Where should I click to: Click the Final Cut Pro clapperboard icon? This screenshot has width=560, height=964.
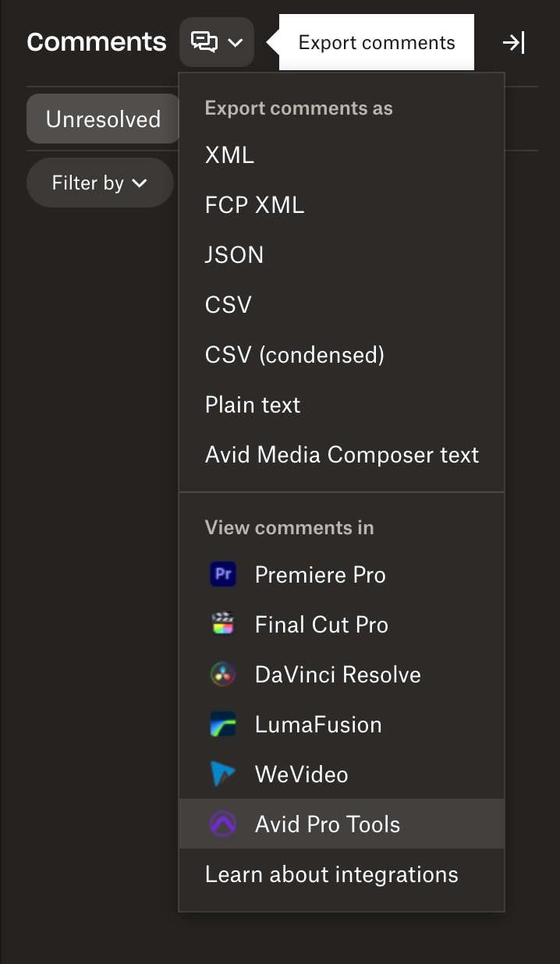(x=223, y=625)
